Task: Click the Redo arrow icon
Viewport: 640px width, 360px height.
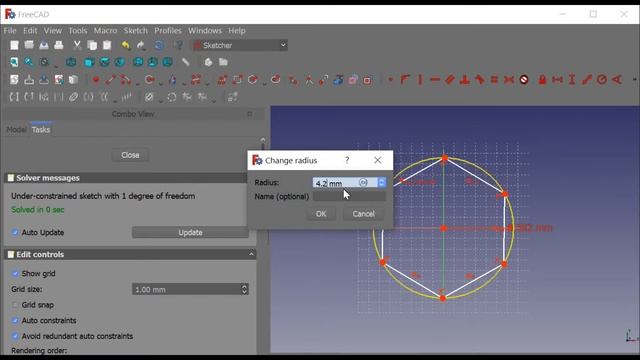Action: [141, 45]
